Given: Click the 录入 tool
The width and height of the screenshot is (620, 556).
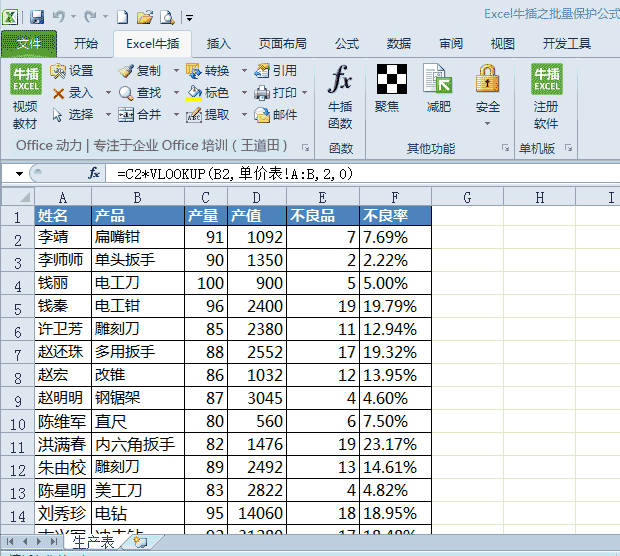Looking at the screenshot, I should pos(73,93).
